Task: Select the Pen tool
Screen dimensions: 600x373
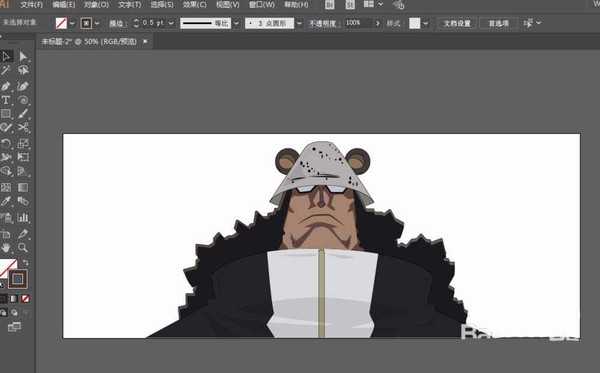Action: point(6,86)
